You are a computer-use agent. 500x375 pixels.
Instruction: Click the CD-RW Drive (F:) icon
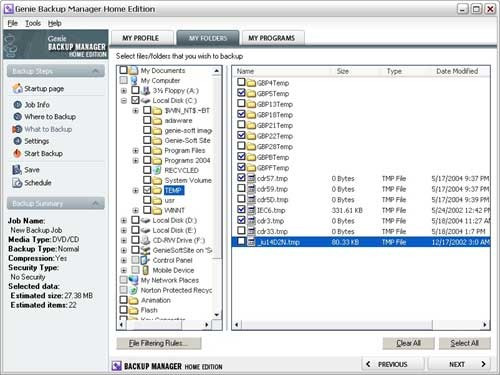coord(146,240)
